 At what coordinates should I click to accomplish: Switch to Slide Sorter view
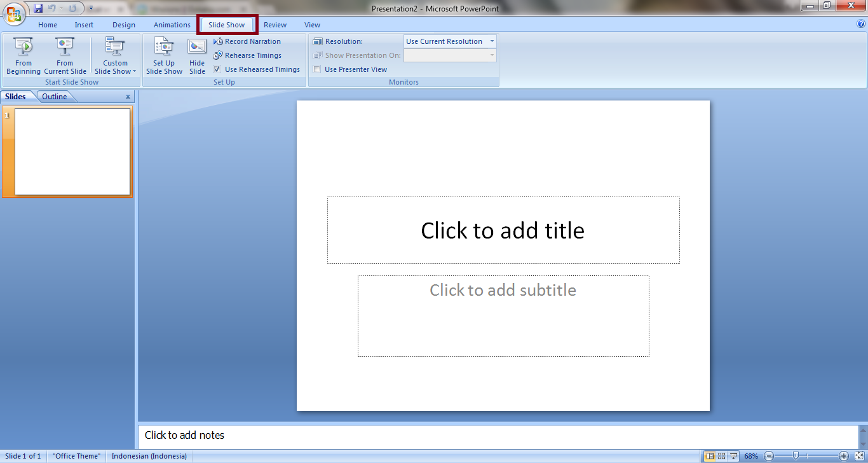pos(722,456)
